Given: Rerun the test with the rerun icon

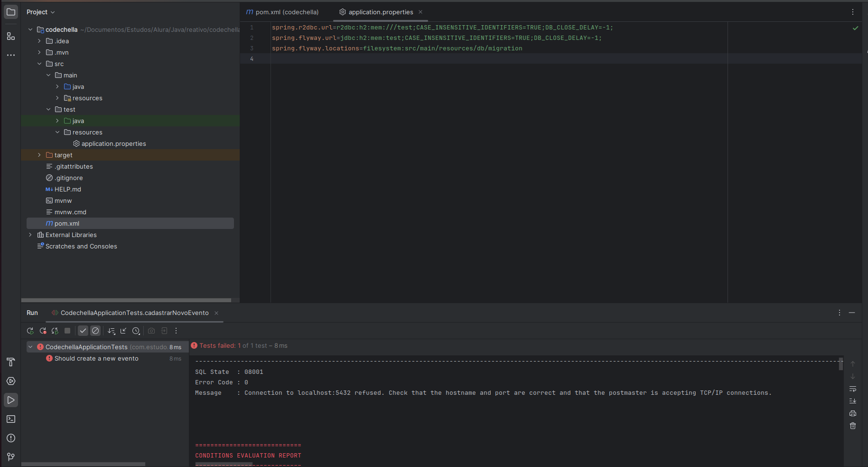Looking at the screenshot, I should coord(30,331).
